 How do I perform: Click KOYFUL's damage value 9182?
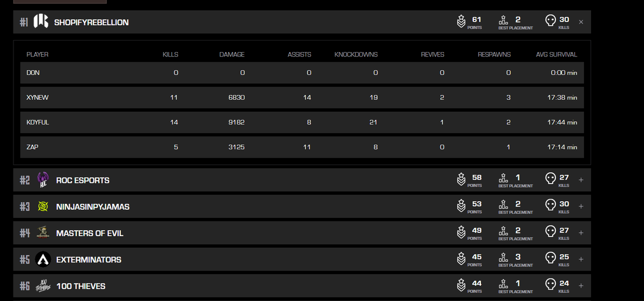(236, 122)
